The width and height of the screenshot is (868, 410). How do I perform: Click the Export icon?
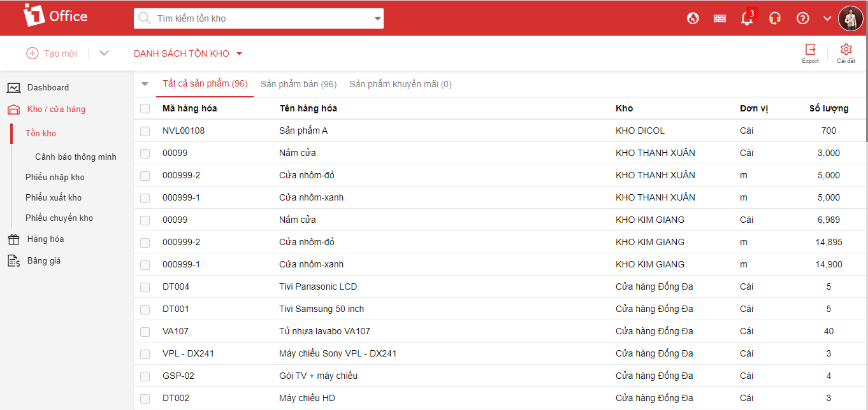[x=810, y=50]
